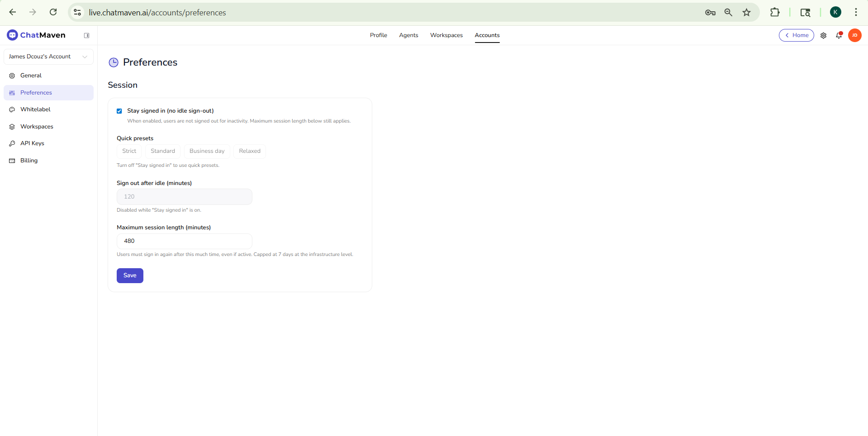This screenshot has height=436, width=868.
Task: Collapse the sidebar panel icon
Action: (86, 35)
